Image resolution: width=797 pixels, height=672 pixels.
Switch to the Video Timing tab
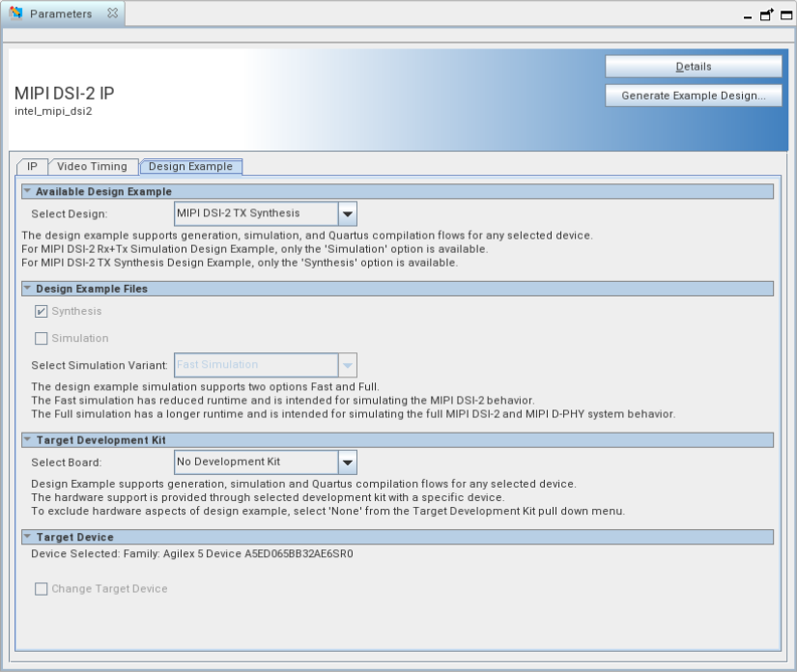coord(92,167)
